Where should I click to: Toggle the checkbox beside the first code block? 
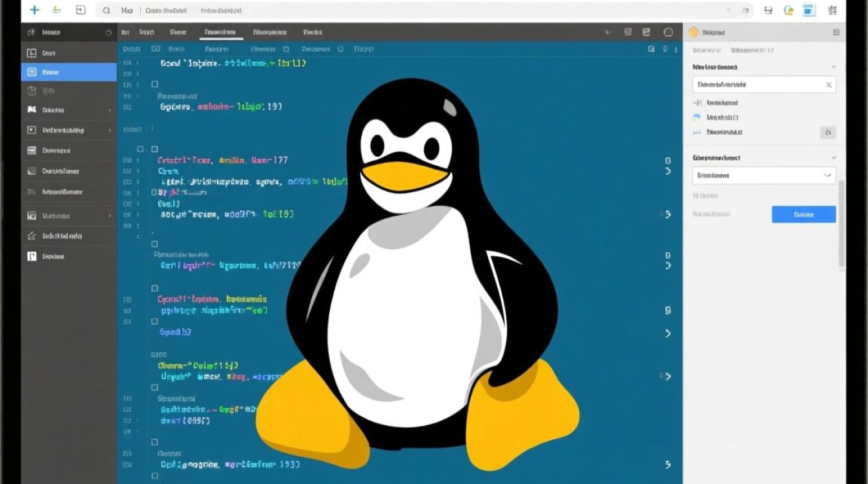pyautogui.click(x=153, y=84)
